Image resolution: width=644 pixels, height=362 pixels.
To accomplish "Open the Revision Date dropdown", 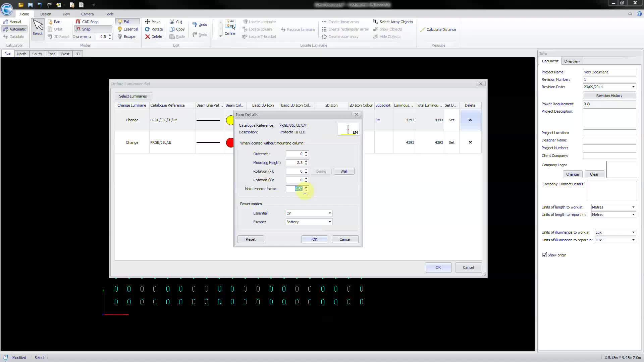I will tap(633, 87).
